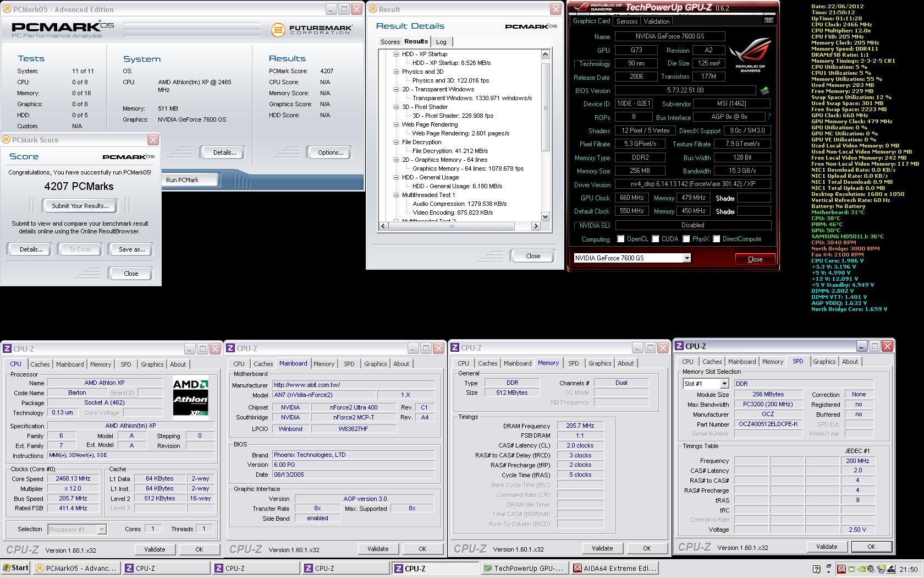Viewport: 924px width, 578px height.
Task: Open Graphics tab in the SPD CPU-Z window
Action: pyautogui.click(x=824, y=362)
